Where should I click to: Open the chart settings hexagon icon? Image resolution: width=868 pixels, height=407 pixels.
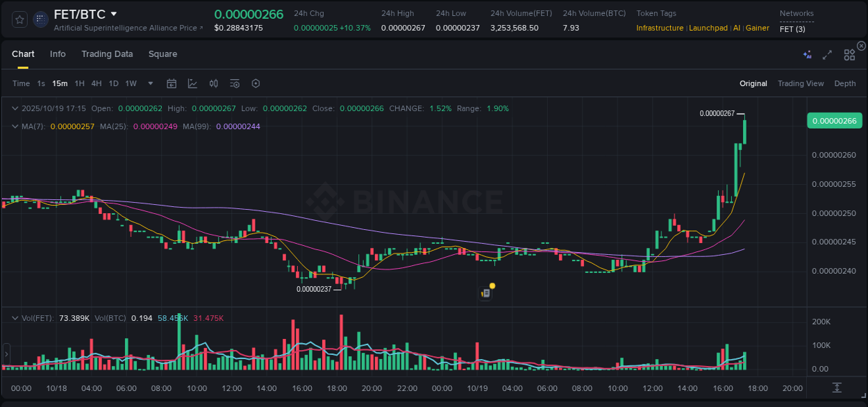pyautogui.click(x=255, y=83)
